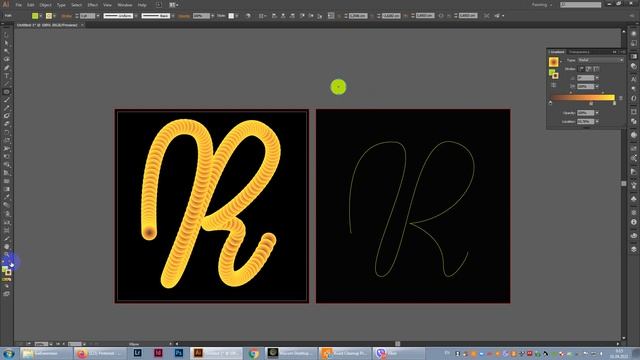
Task: Select the Shape Builder tool
Action: coord(6,164)
